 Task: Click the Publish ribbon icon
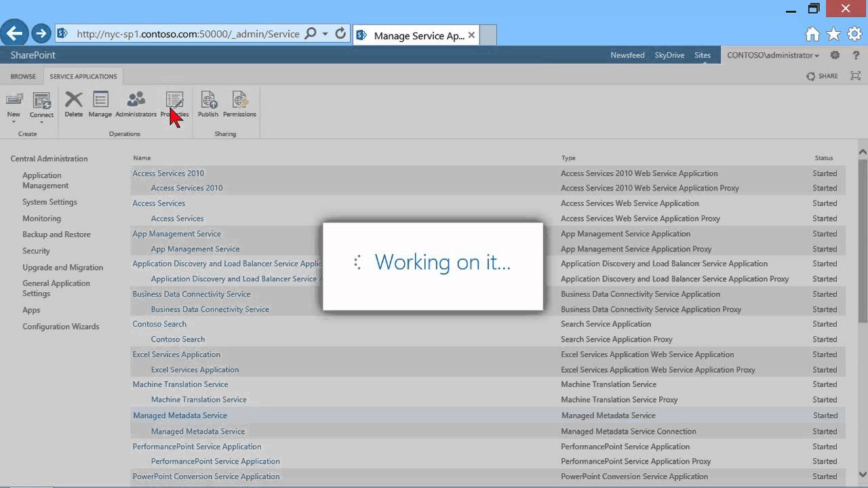[x=208, y=100]
